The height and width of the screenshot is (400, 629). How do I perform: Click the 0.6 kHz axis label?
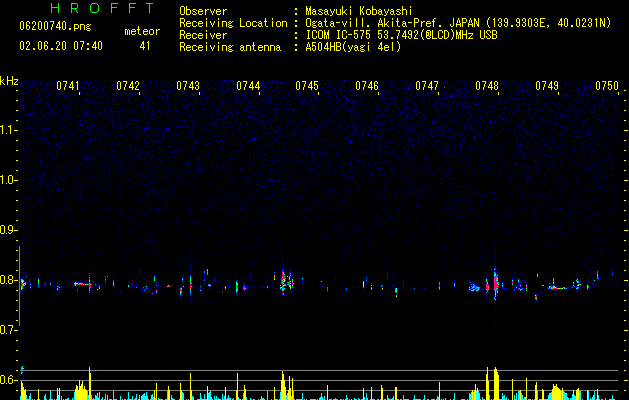(8, 380)
